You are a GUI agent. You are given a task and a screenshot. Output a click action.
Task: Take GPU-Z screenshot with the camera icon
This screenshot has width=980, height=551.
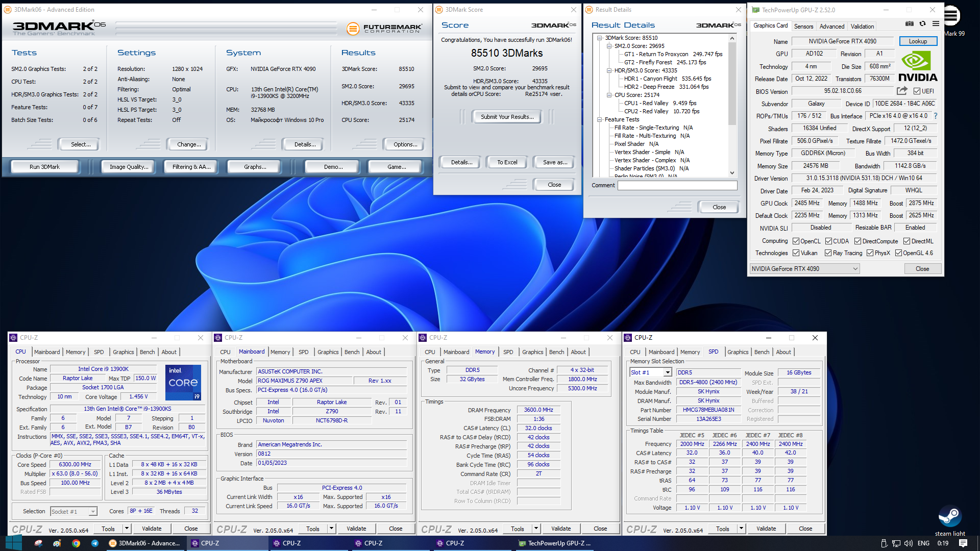(910, 23)
